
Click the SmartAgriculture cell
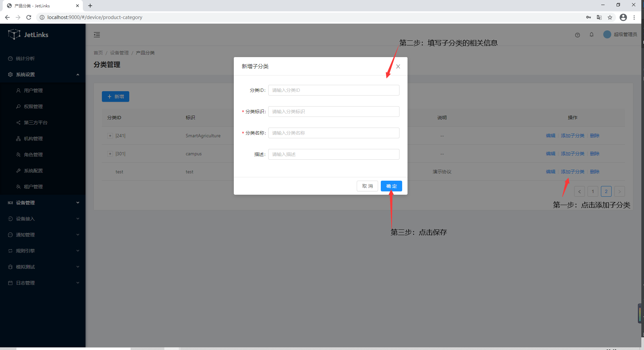point(203,136)
